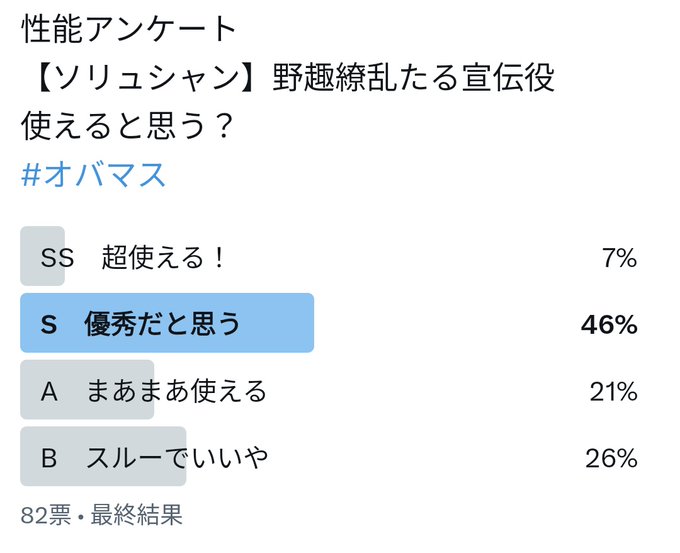Open the #オバマス hashtag link
The height and width of the screenshot is (553, 680).
tap(94, 175)
